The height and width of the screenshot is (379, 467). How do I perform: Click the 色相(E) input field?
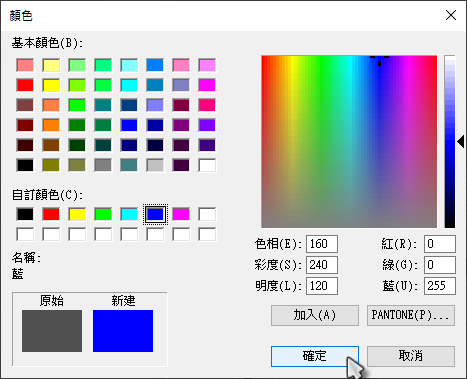coord(322,244)
